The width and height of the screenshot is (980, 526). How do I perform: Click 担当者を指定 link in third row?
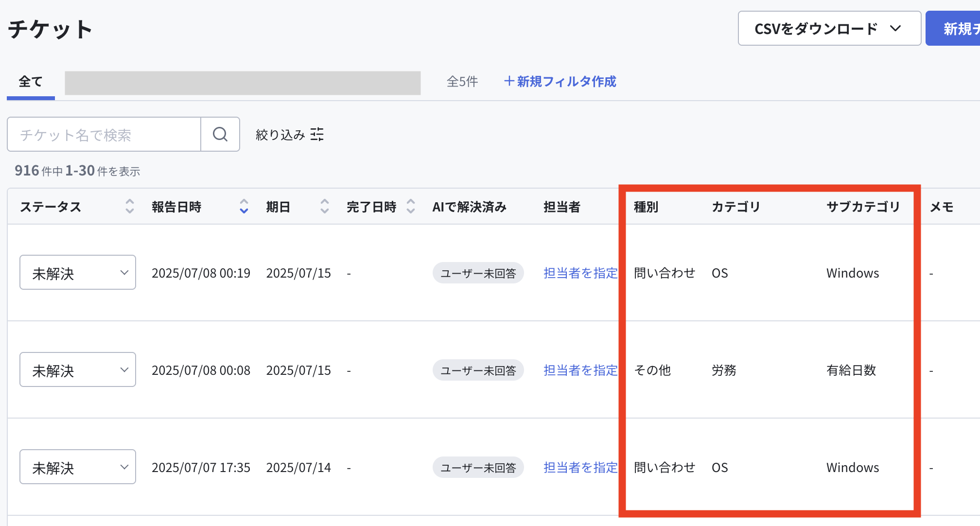[x=580, y=468]
